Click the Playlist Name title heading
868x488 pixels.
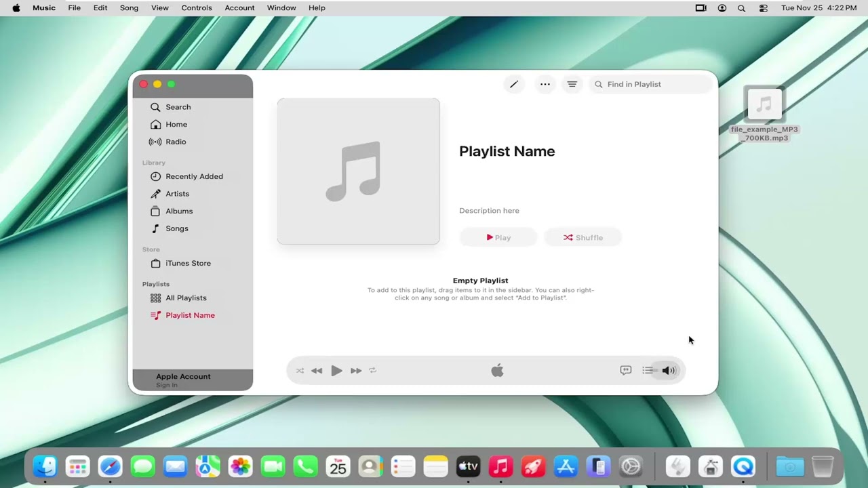click(x=507, y=151)
